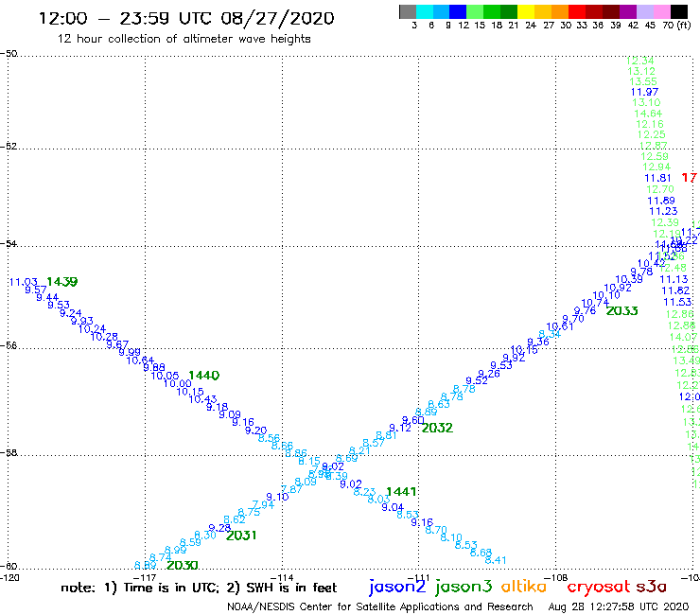Click the time marker 1441

tap(401, 492)
